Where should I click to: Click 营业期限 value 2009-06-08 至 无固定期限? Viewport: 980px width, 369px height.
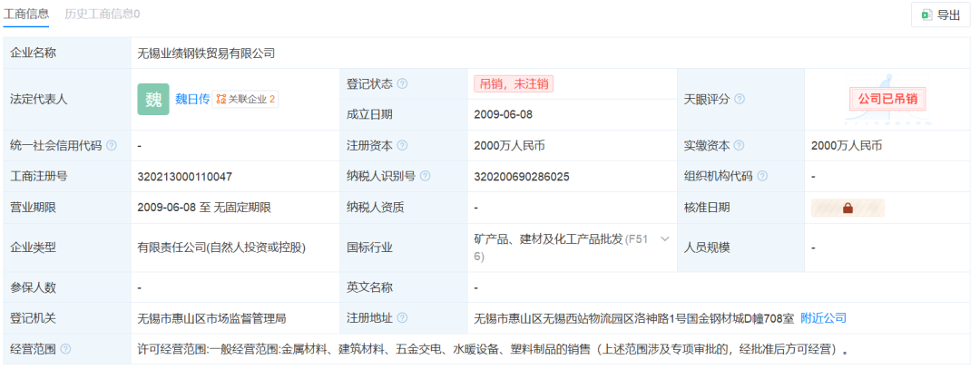(x=204, y=208)
